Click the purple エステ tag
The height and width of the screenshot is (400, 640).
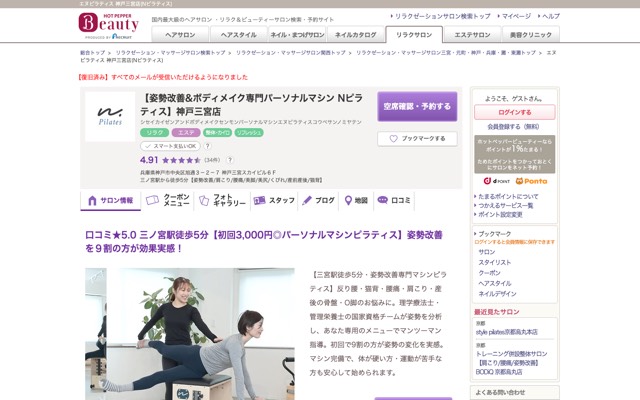(186, 133)
